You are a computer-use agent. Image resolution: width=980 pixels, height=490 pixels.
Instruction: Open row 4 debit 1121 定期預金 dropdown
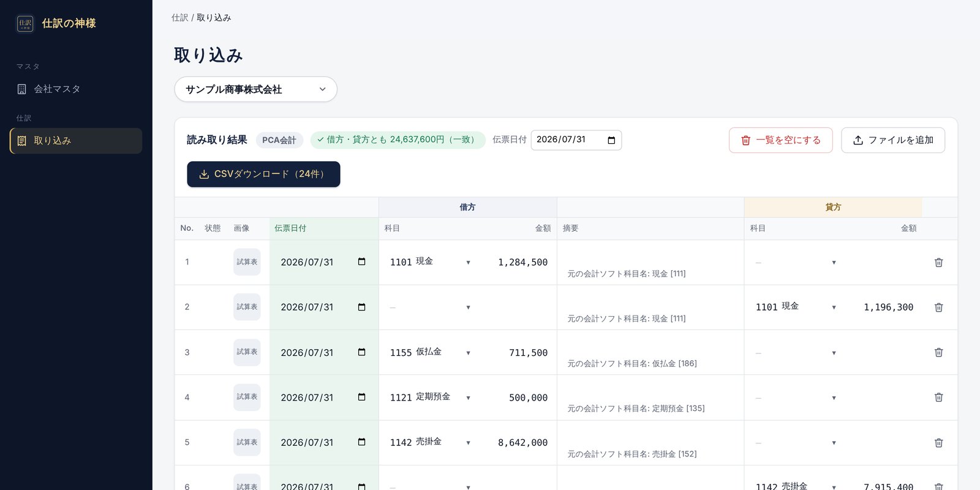(430, 398)
